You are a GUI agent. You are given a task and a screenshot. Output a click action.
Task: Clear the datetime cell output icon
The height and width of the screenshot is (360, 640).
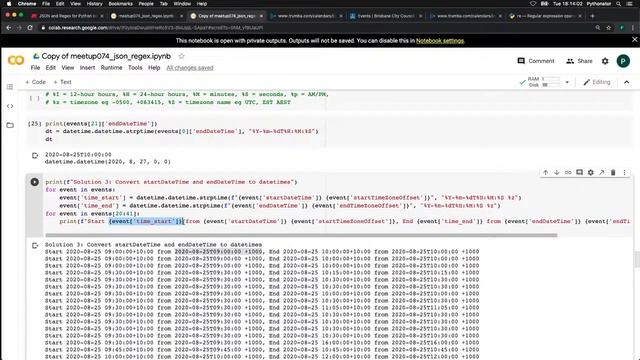35,155
